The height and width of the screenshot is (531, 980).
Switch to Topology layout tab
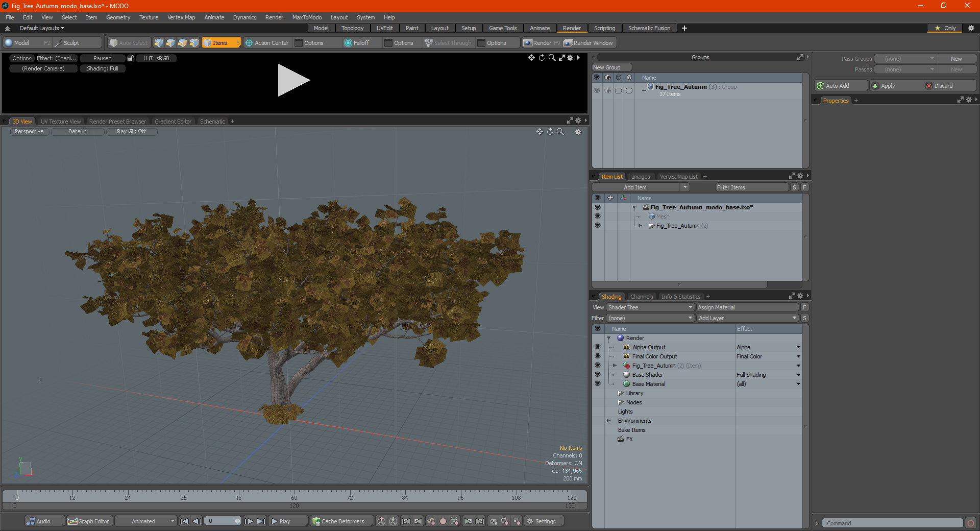point(352,28)
